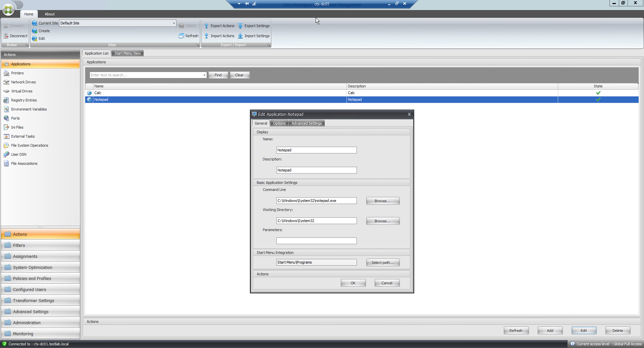Switch to the Home ribbon tab

(x=29, y=14)
